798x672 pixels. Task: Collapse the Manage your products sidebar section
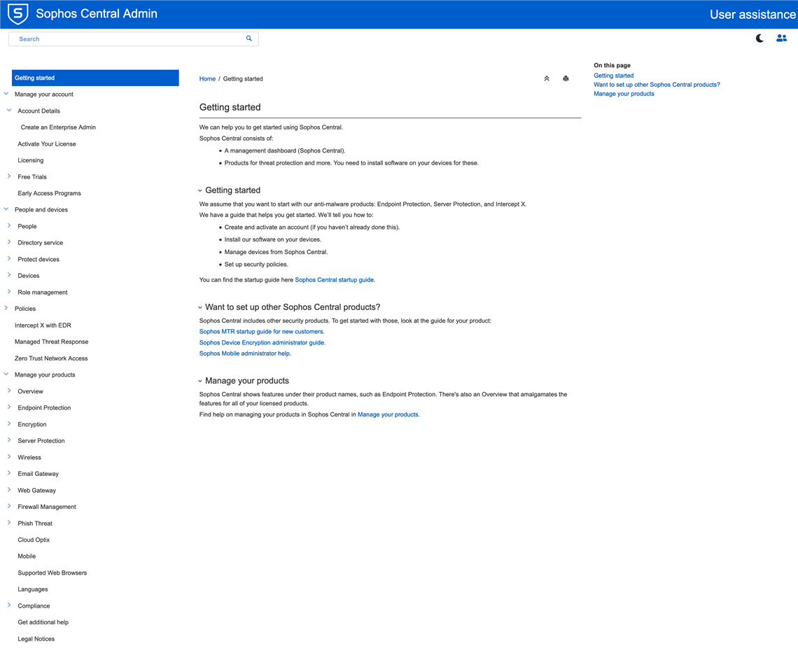6,374
